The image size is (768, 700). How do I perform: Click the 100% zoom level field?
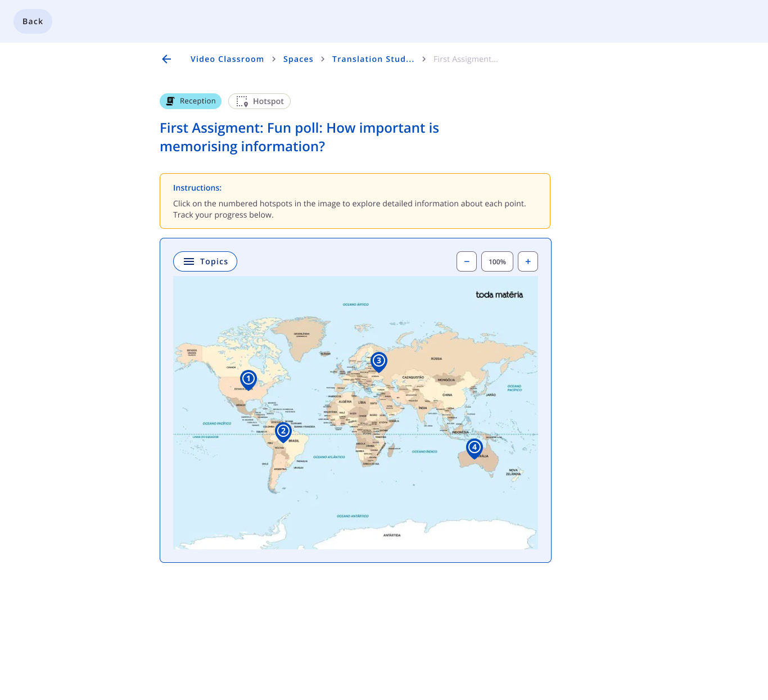[497, 261]
